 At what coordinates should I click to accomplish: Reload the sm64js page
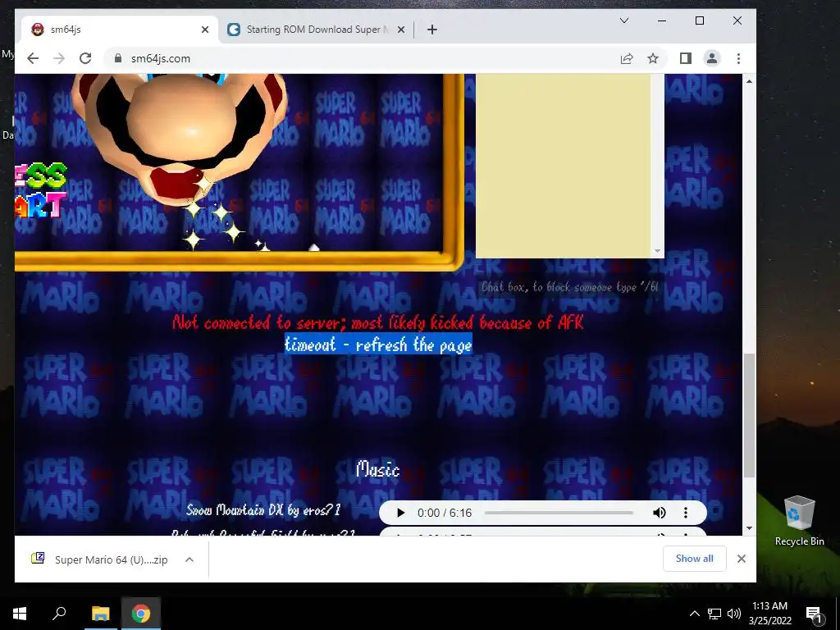point(85,58)
